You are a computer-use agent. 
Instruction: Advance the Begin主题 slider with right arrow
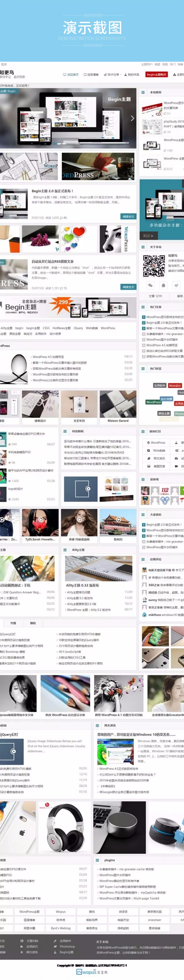pos(132,118)
